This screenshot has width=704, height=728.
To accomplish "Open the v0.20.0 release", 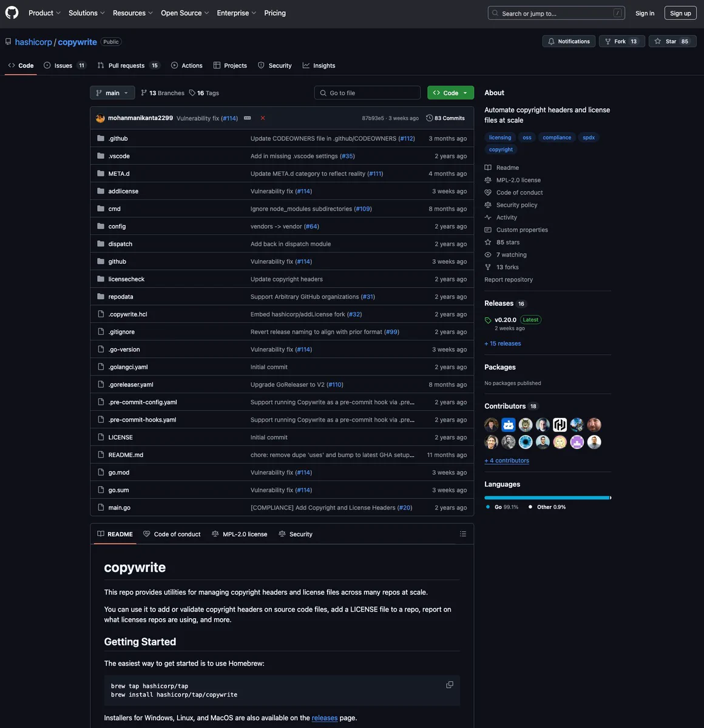I will [x=506, y=320].
